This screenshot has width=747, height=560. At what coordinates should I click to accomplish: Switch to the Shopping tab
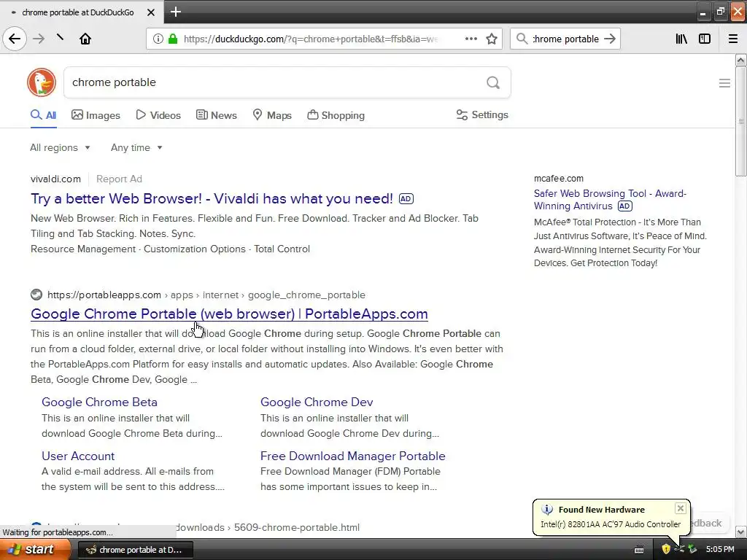coord(336,115)
